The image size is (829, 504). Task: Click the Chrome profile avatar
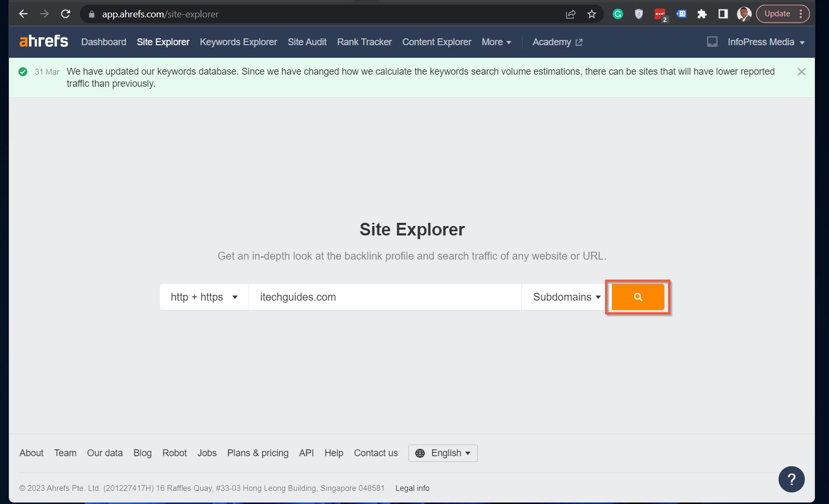744,14
